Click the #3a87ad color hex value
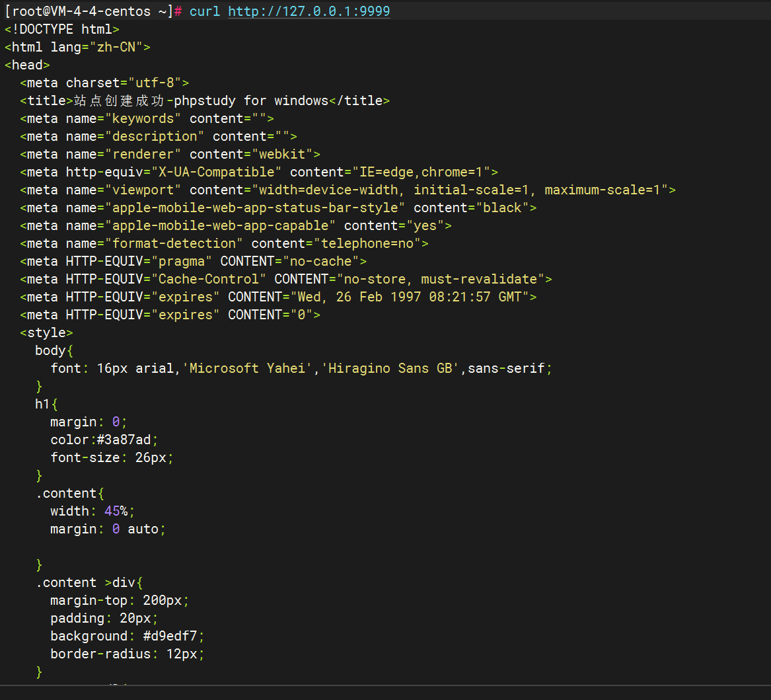The width and height of the screenshot is (771, 700). tap(123, 440)
